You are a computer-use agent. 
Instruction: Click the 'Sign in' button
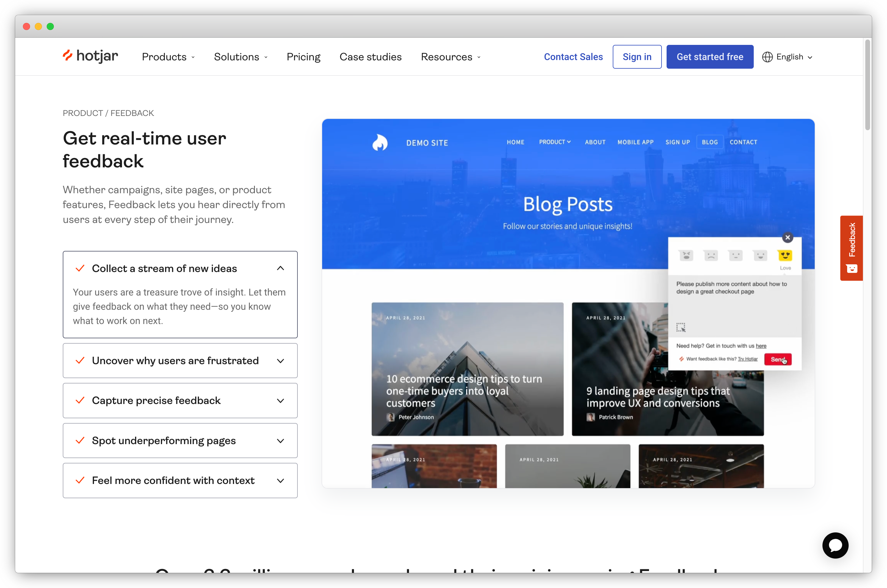coord(637,56)
